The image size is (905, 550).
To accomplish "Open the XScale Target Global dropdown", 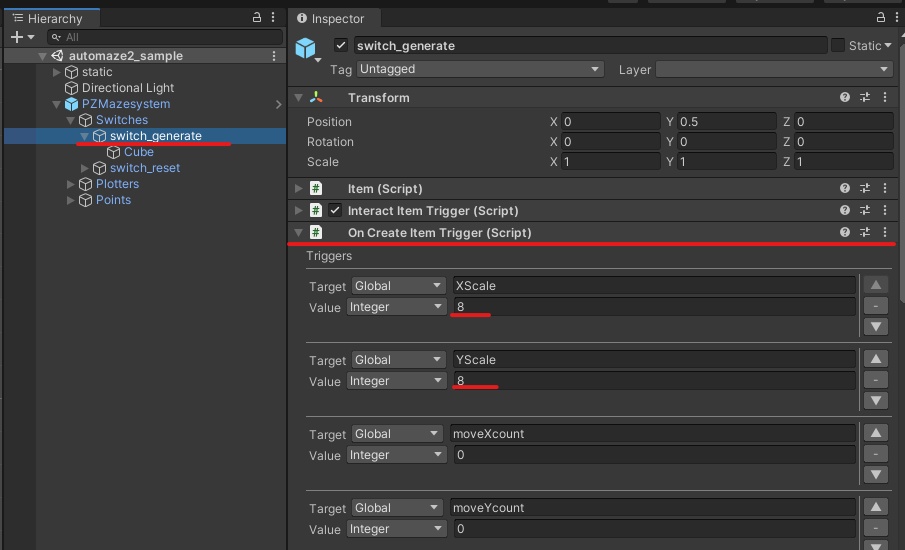I will click(x=398, y=286).
